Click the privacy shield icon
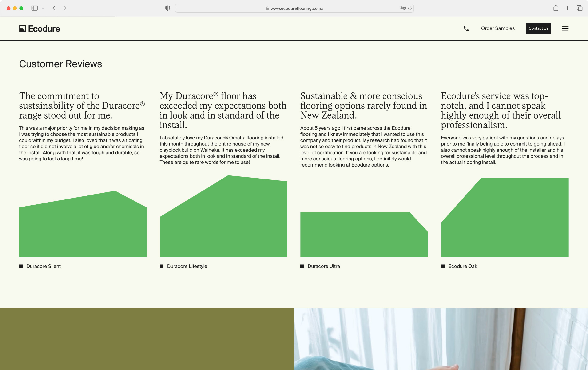Viewport: 588px width, 370px height. 167,8
